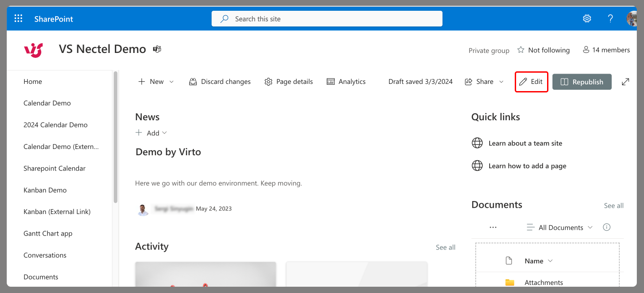Image resolution: width=644 pixels, height=293 pixels.
Task: Open Learn about a team site link
Action: [x=526, y=143]
